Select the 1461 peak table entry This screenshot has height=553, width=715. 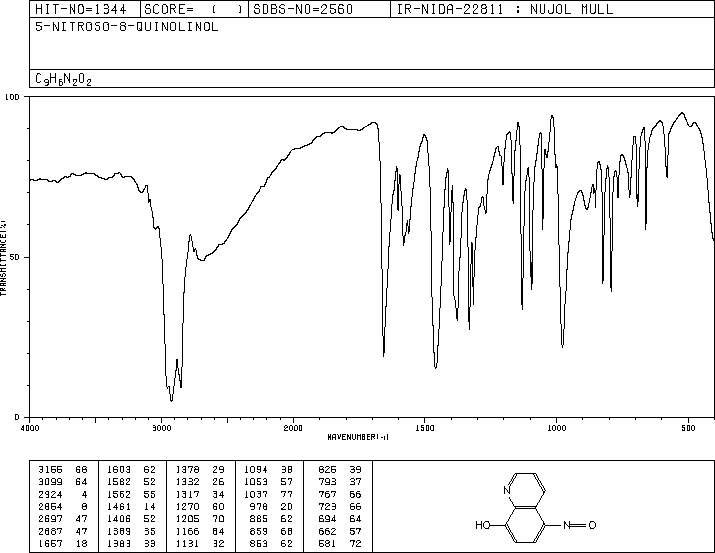[x=131, y=506]
